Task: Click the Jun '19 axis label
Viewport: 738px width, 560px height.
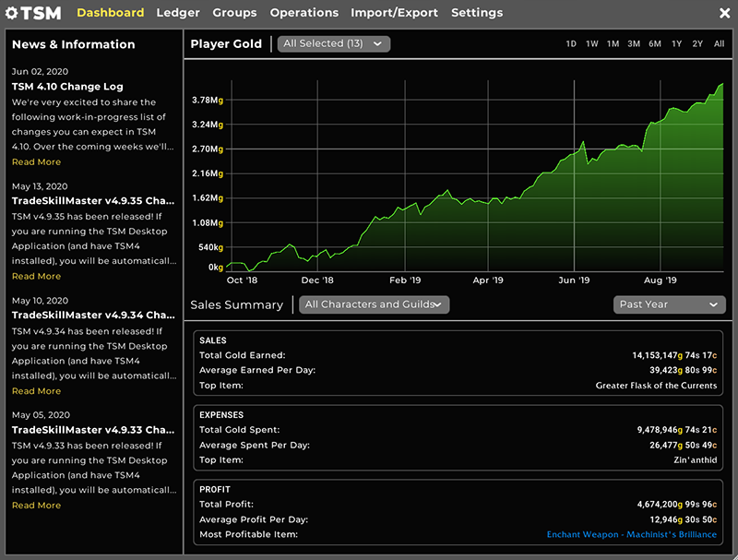Action: tap(574, 280)
